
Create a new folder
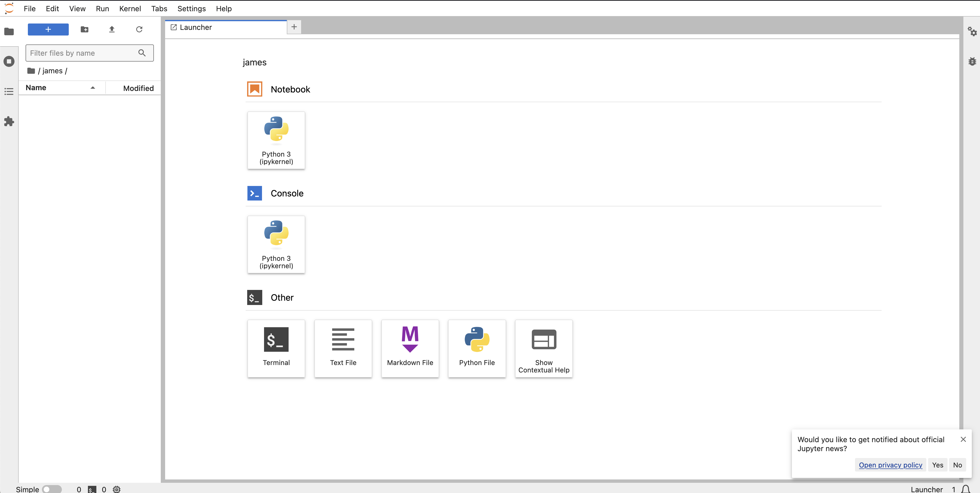click(84, 29)
